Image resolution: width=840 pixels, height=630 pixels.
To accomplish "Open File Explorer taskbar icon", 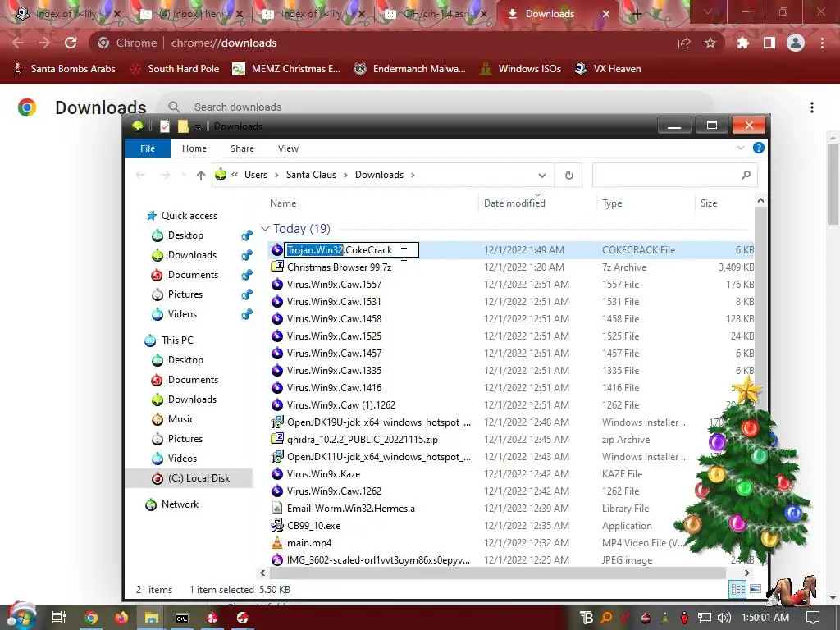I will (x=152, y=618).
